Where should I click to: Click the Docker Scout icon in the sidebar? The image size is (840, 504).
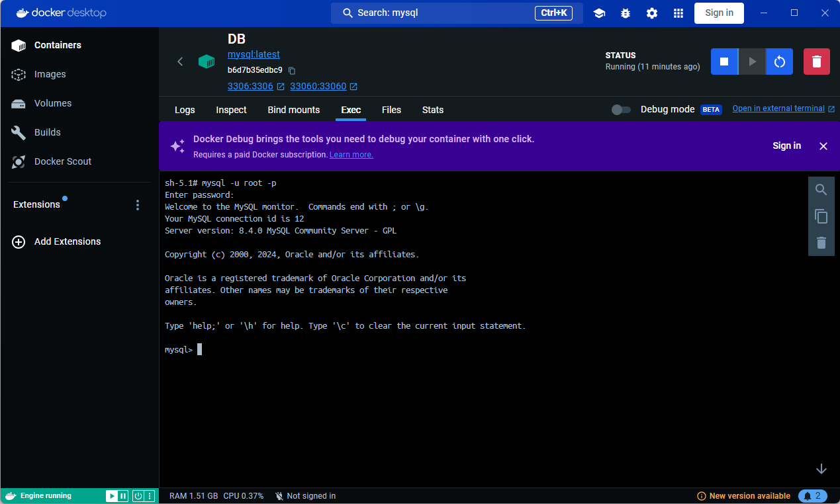[19, 161]
